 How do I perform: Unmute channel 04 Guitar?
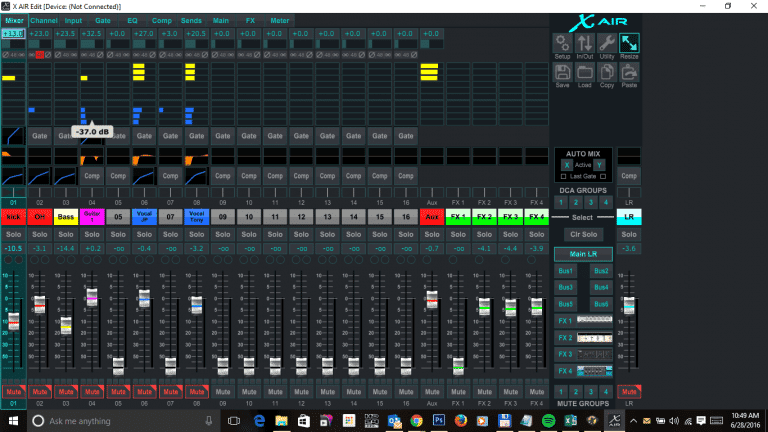[x=92, y=391]
